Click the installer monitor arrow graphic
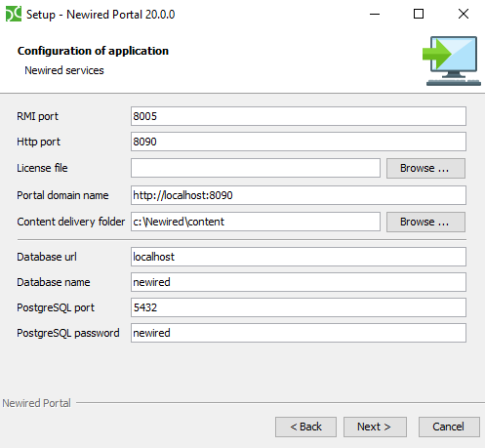Image resolution: width=485 pixels, height=448 pixels. [452, 61]
